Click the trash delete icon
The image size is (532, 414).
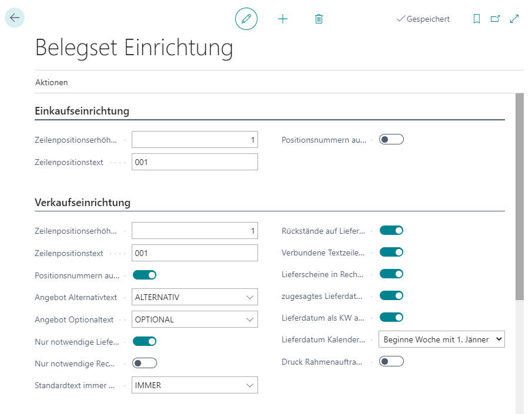tap(319, 19)
